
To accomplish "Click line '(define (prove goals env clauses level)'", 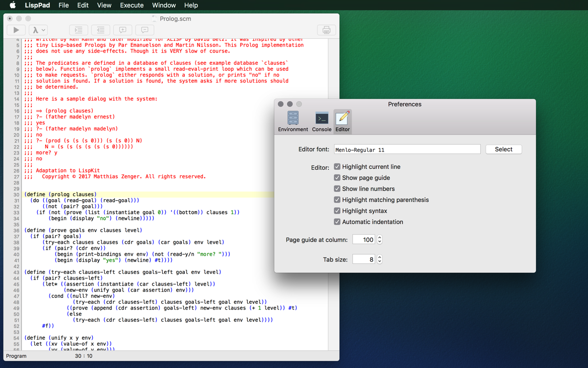I will (x=83, y=230).
